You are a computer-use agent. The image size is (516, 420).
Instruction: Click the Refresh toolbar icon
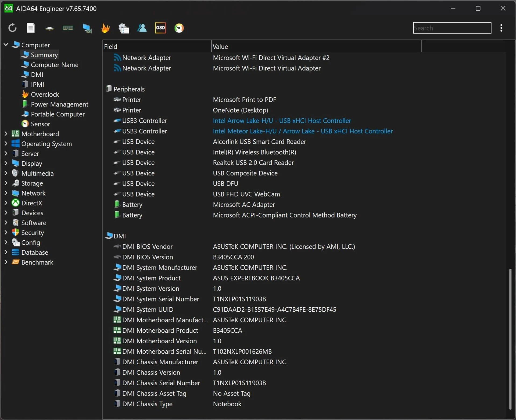12,28
